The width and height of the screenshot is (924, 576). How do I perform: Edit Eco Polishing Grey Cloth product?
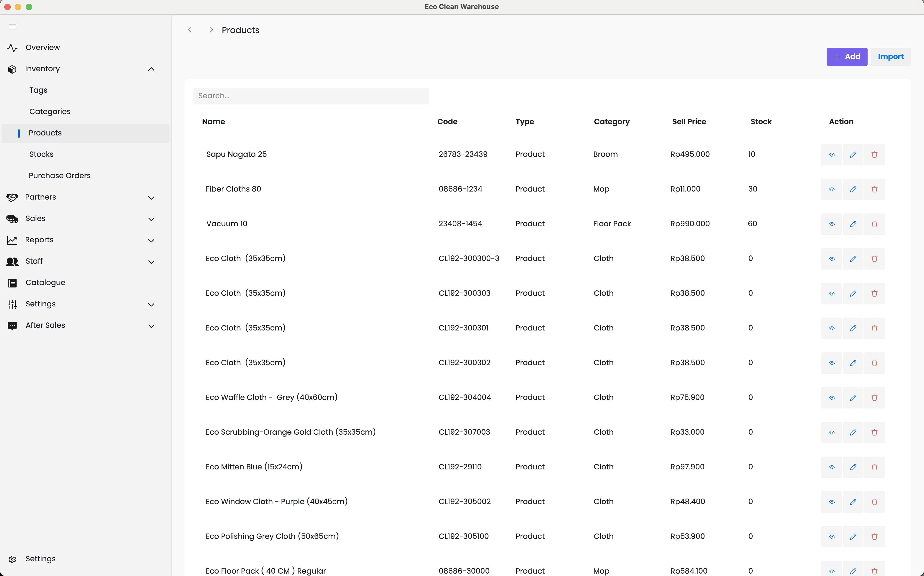point(853,536)
